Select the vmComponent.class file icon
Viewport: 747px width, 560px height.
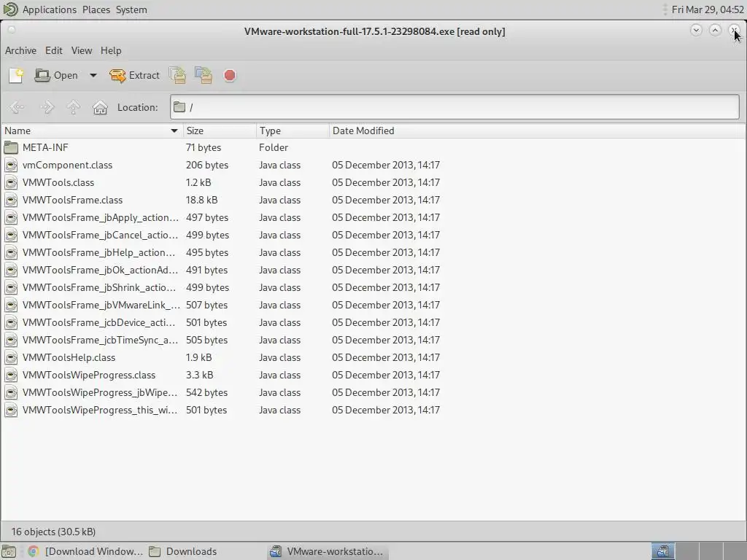pyautogui.click(x=11, y=166)
